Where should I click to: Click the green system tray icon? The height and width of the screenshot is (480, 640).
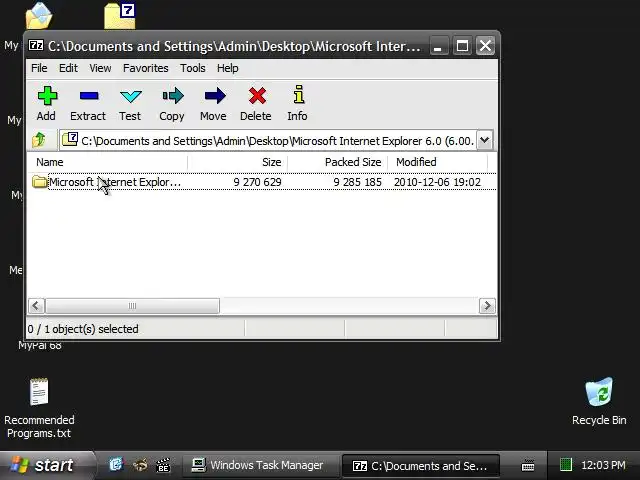[566, 464]
